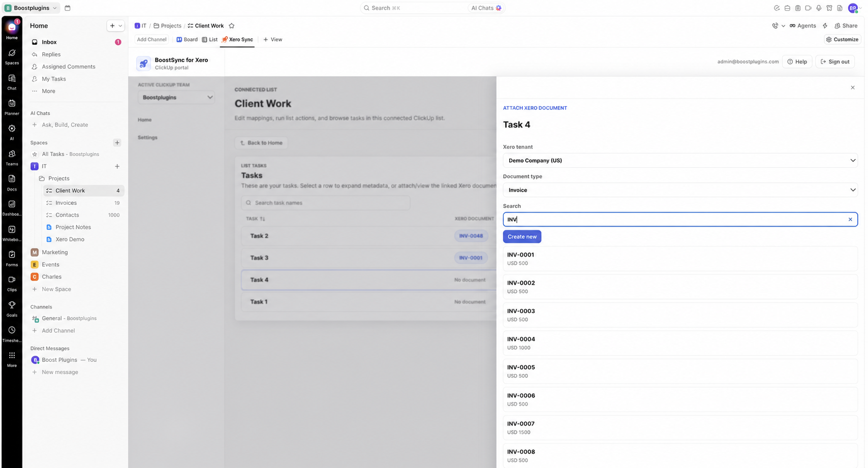Select invoice INV-0007 USD 1500
Viewport: 868px width, 468px height.
point(680,427)
